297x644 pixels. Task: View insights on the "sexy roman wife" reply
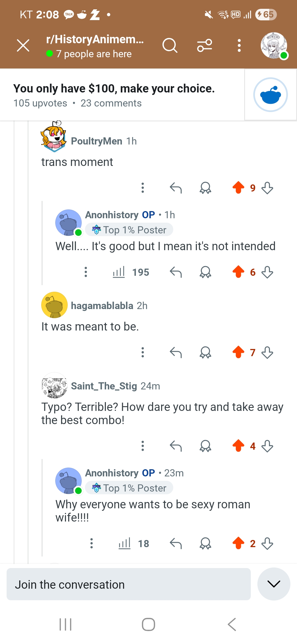click(134, 544)
